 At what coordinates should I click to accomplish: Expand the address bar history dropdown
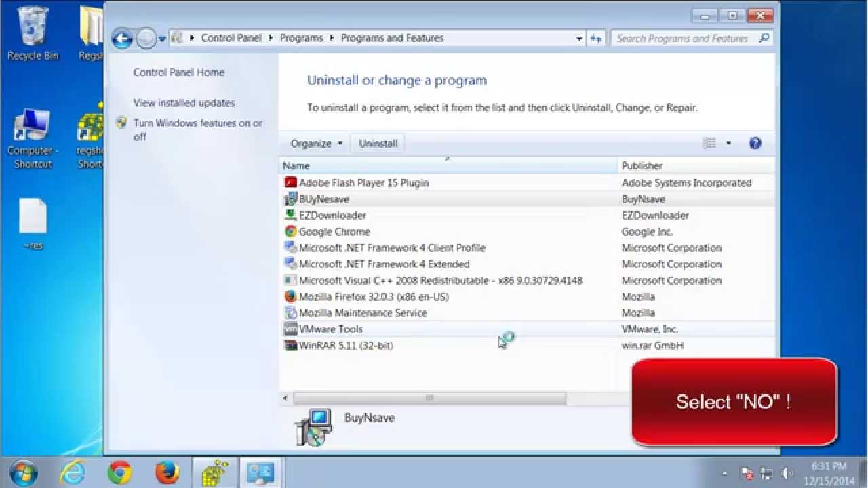tap(579, 39)
